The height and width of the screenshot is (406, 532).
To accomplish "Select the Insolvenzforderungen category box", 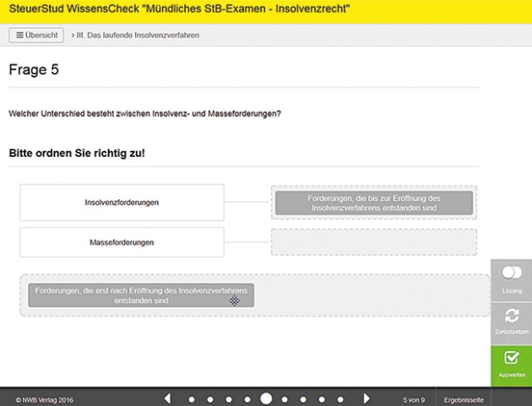I will [x=122, y=203].
